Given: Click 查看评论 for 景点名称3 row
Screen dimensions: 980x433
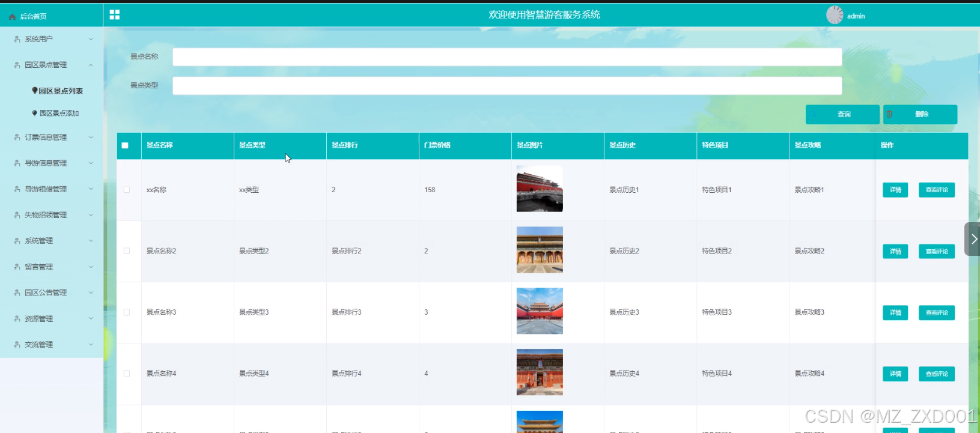Looking at the screenshot, I should click(937, 312).
